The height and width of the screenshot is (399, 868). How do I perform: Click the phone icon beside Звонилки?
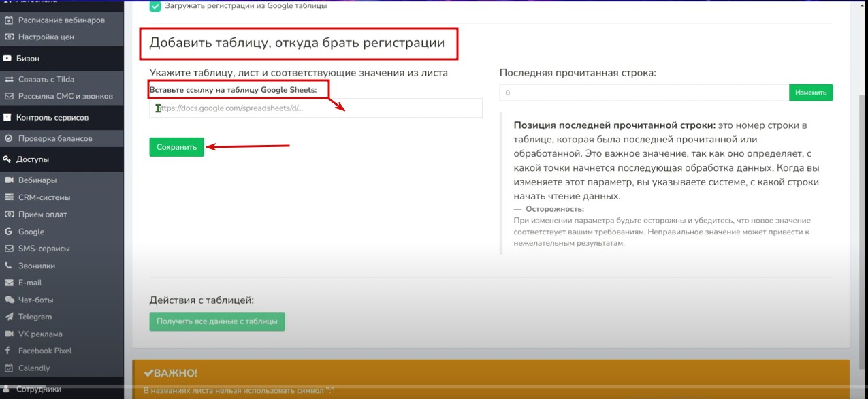coord(9,266)
